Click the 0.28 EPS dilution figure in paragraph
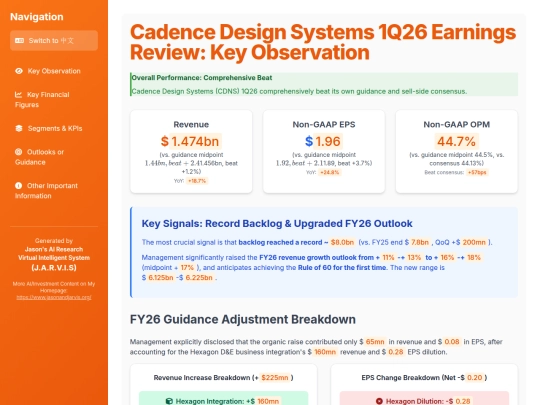 point(396,352)
